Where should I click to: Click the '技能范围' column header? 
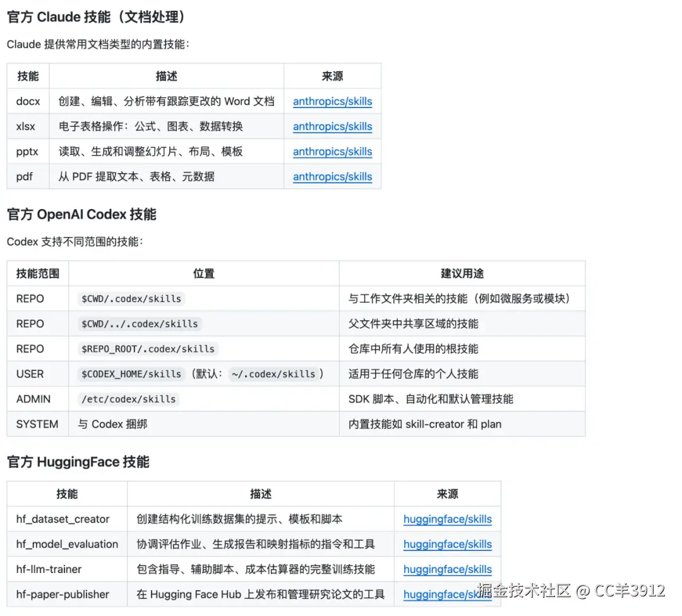38,274
